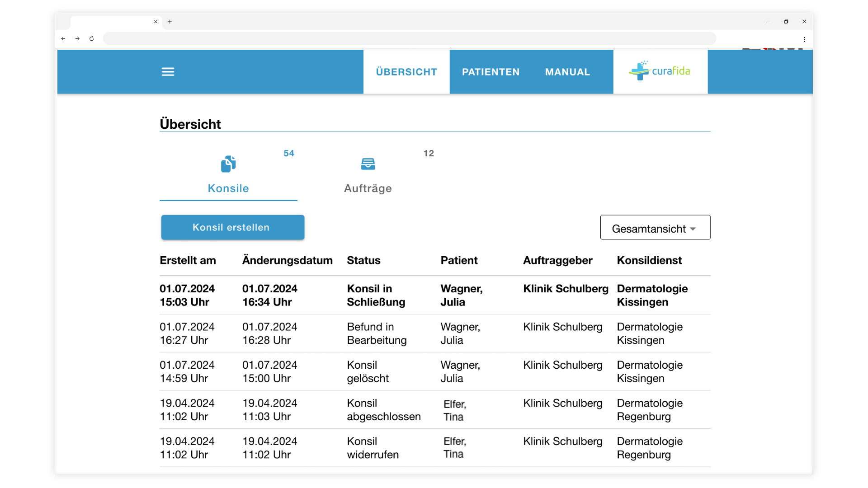Click the Status column header
Screen dimensions: 868x488
[x=363, y=260]
